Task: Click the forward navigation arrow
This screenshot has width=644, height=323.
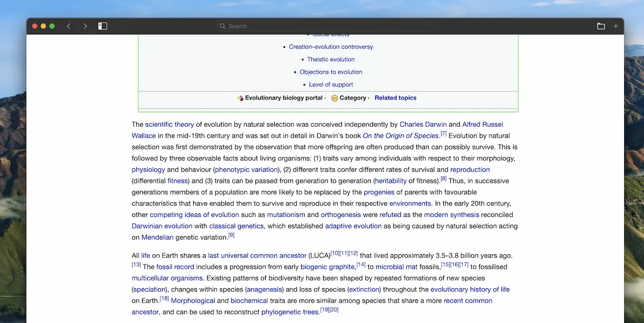Action: pos(85,26)
